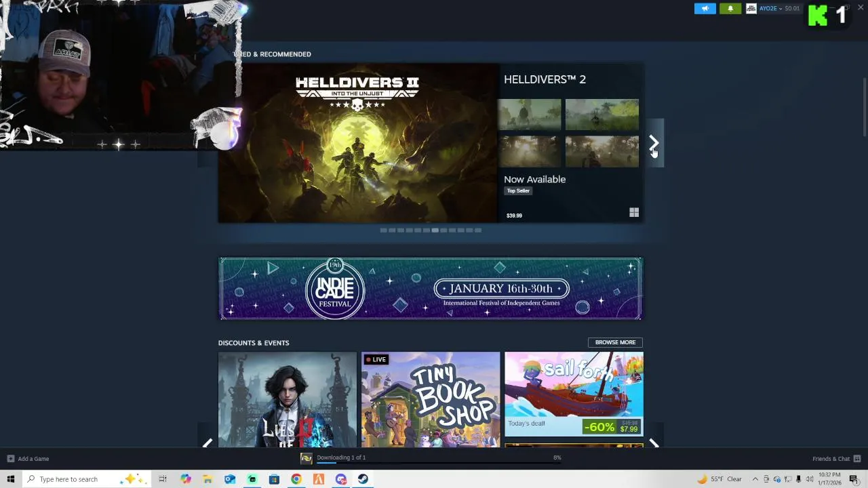Click the $39.99 price label

coord(514,216)
